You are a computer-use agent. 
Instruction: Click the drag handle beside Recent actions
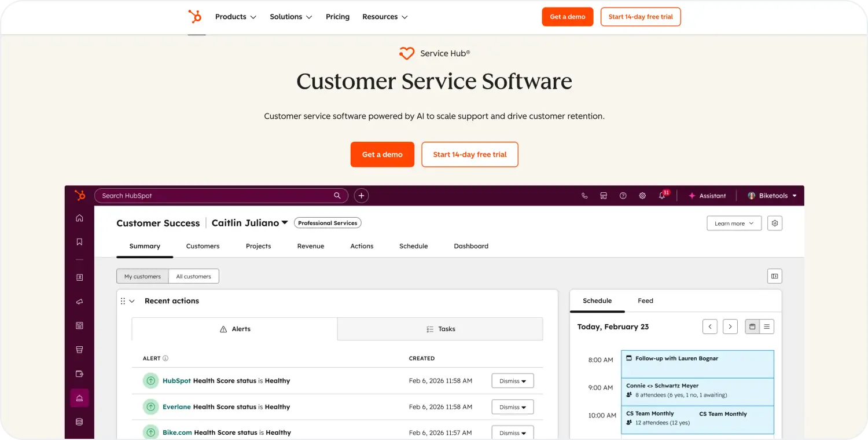[123, 301]
